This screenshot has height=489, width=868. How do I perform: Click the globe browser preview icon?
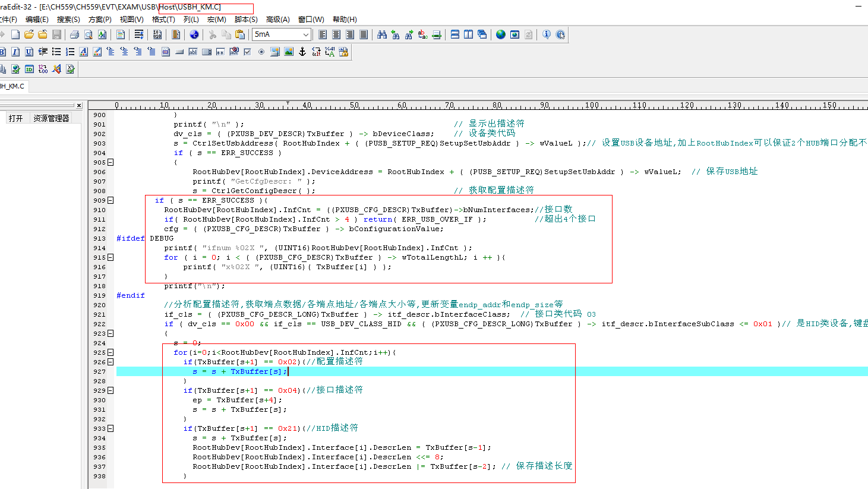[501, 34]
